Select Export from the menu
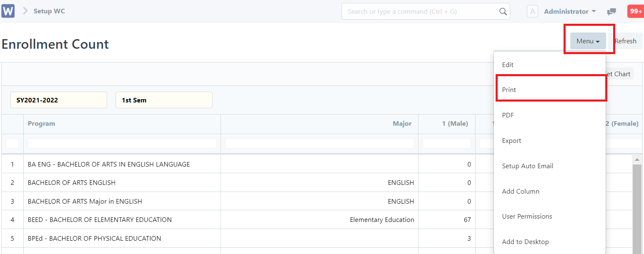This screenshot has width=644, height=254. (x=511, y=140)
